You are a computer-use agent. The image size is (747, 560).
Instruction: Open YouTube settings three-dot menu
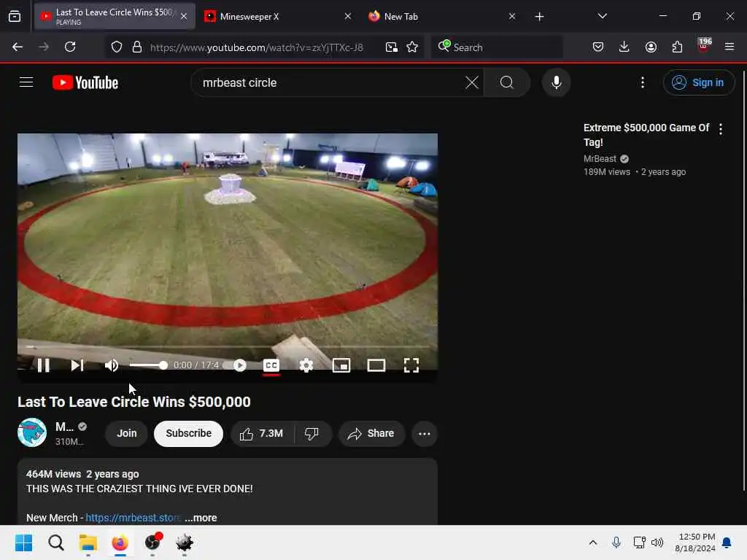click(643, 82)
